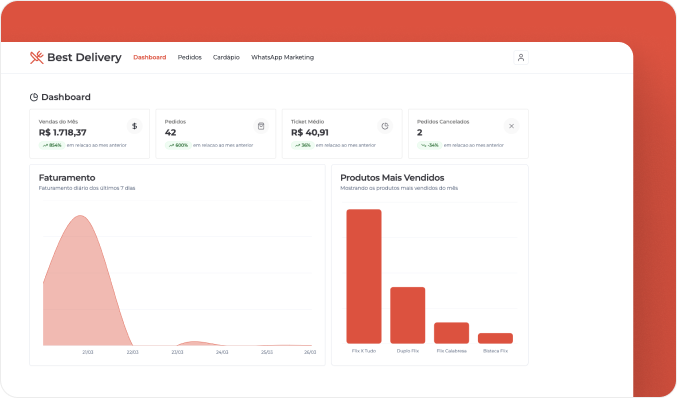The image size is (677, 398).
Task: Click the Dashboard page heading text
Action: click(x=66, y=97)
